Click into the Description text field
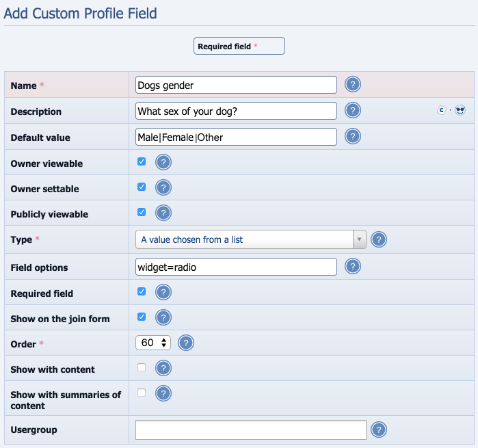The width and height of the screenshot is (478, 448). (236, 111)
